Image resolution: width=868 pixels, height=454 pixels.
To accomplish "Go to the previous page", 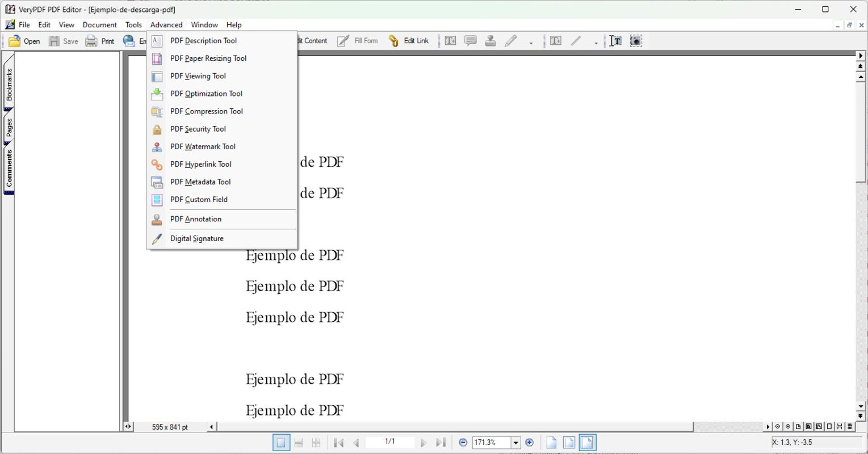I will point(356,443).
